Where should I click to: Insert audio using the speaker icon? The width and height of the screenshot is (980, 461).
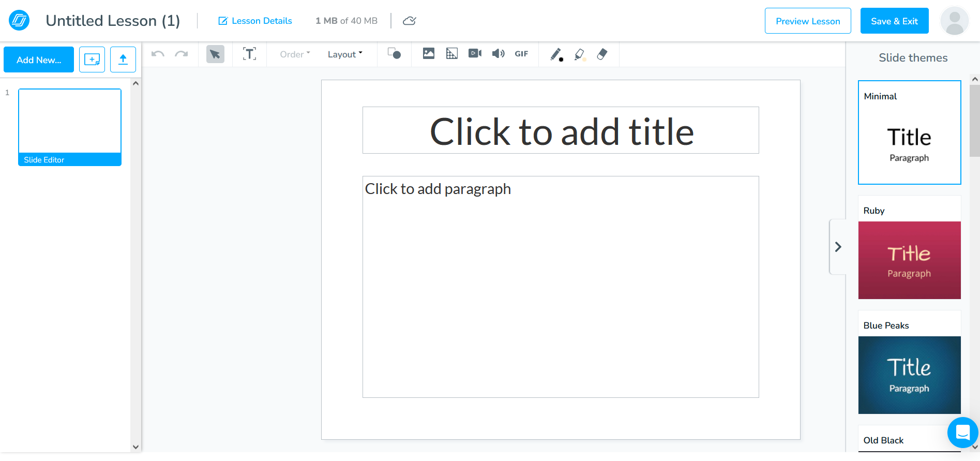(x=498, y=54)
